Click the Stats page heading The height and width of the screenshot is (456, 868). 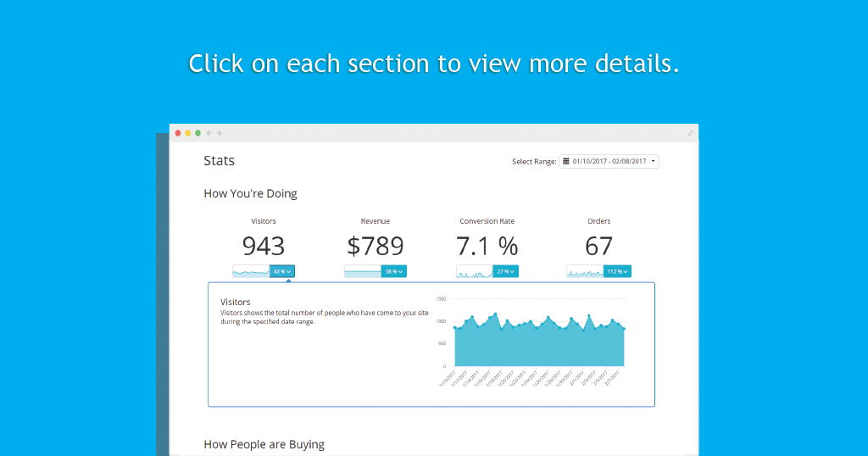pos(220,160)
